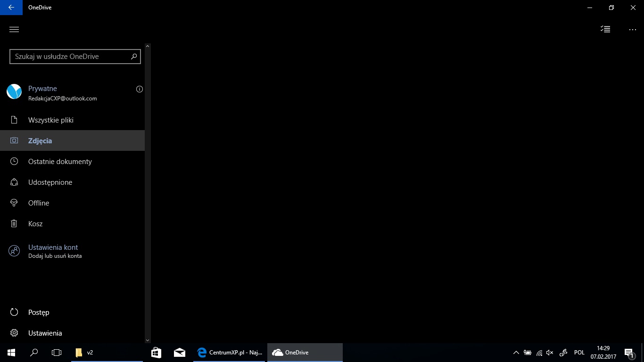Click the file icon beside Wszystkie pliki
The height and width of the screenshot is (362, 644).
coord(14,120)
